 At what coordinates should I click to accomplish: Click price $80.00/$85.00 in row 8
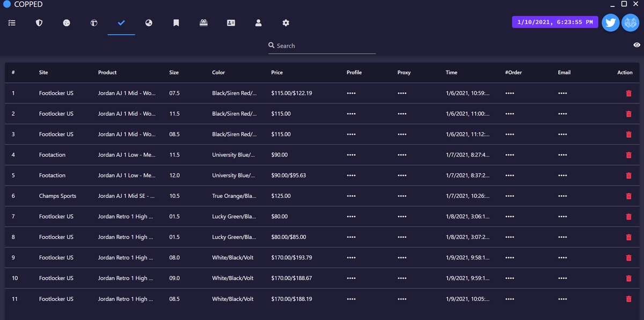(289, 237)
